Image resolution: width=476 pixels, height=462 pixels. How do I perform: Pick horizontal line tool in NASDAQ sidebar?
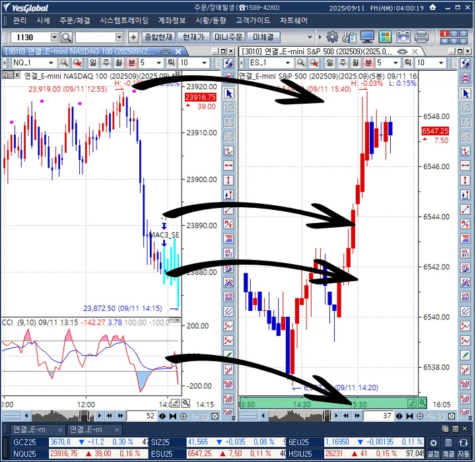coord(228,166)
